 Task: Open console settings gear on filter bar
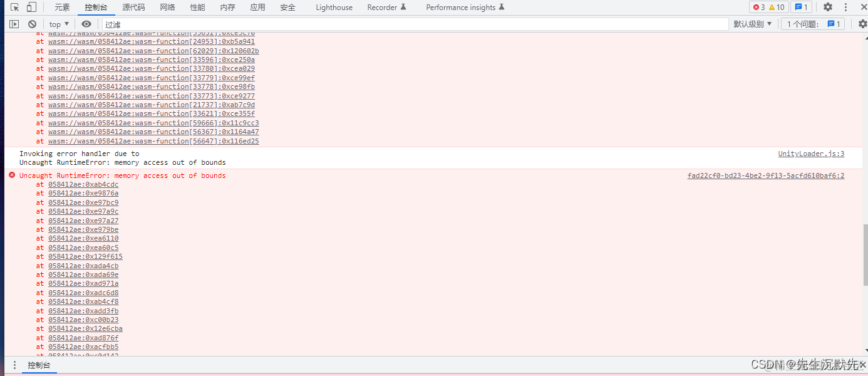862,24
